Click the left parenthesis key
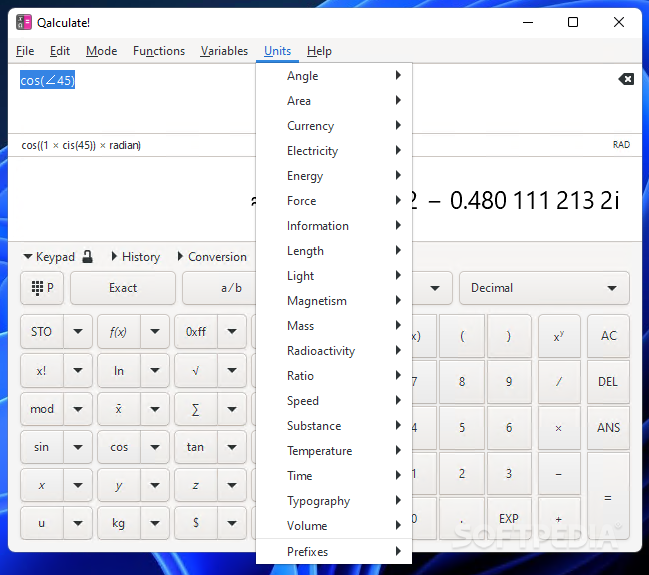The height and width of the screenshot is (575, 649). click(462, 336)
